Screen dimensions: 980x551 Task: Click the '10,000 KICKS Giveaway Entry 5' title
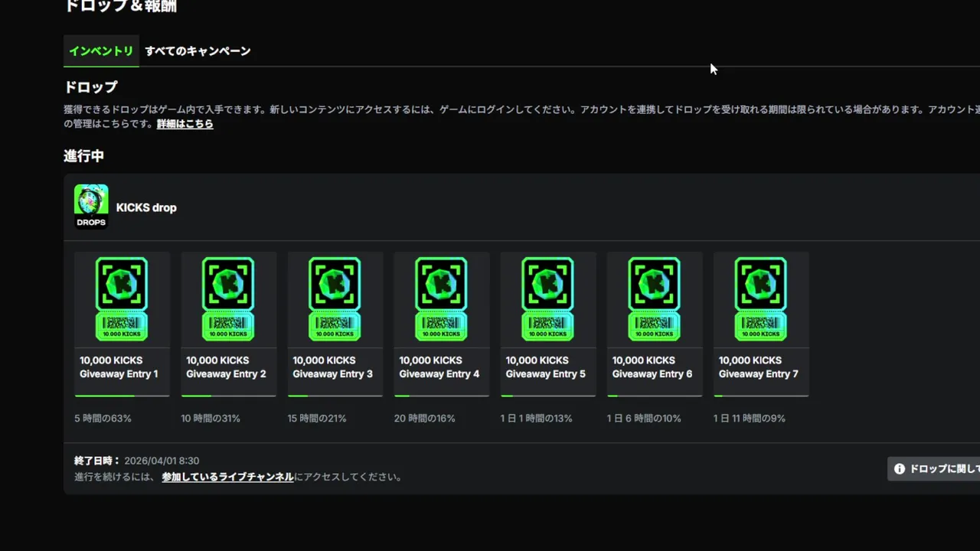tap(545, 367)
